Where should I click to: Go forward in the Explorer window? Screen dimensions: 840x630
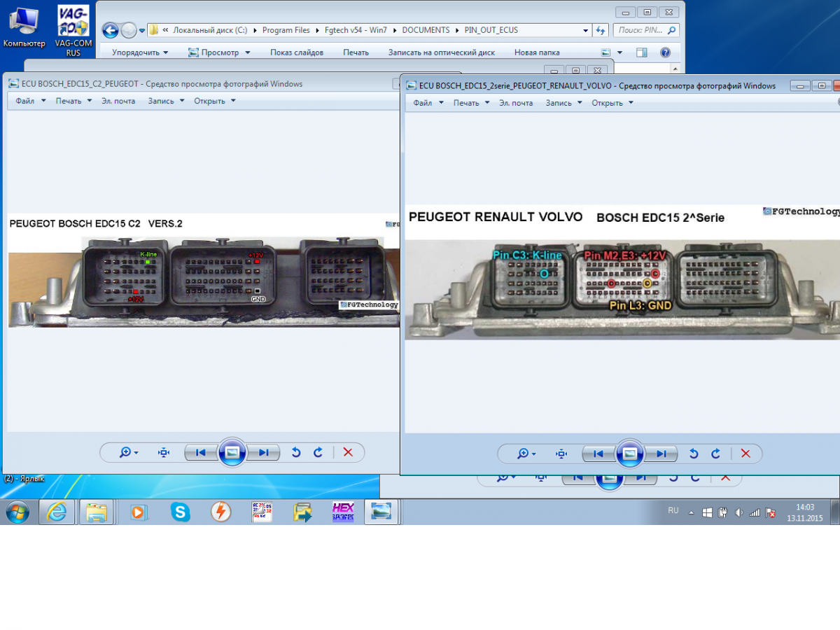point(129,30)
